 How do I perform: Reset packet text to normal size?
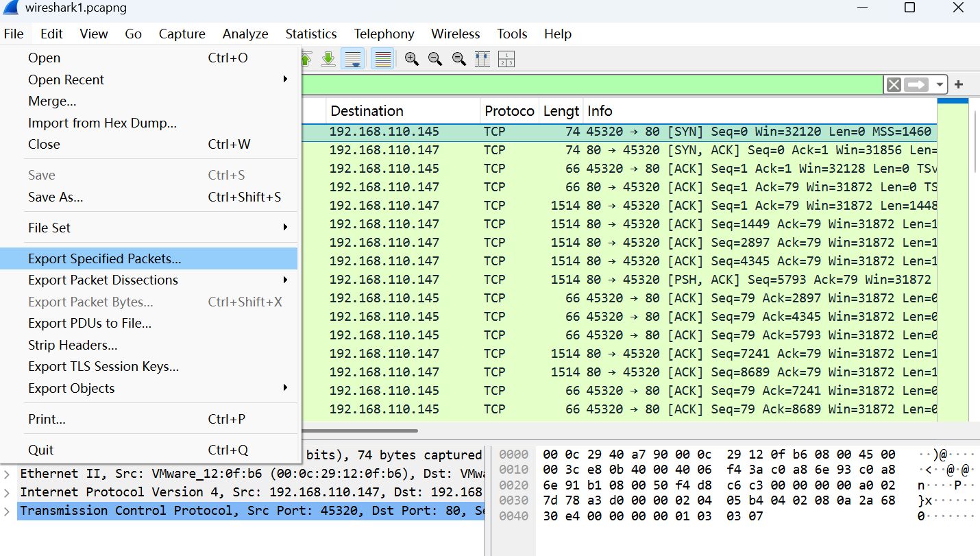pos(458,59)
